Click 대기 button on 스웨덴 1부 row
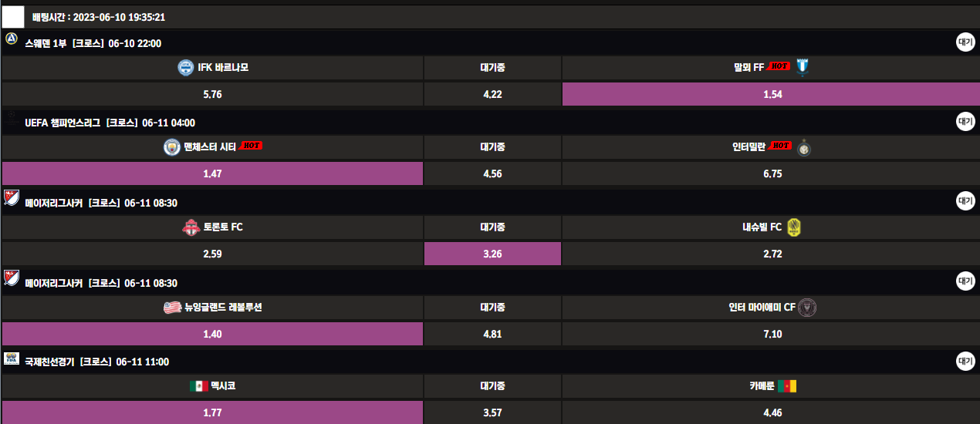 965,42
